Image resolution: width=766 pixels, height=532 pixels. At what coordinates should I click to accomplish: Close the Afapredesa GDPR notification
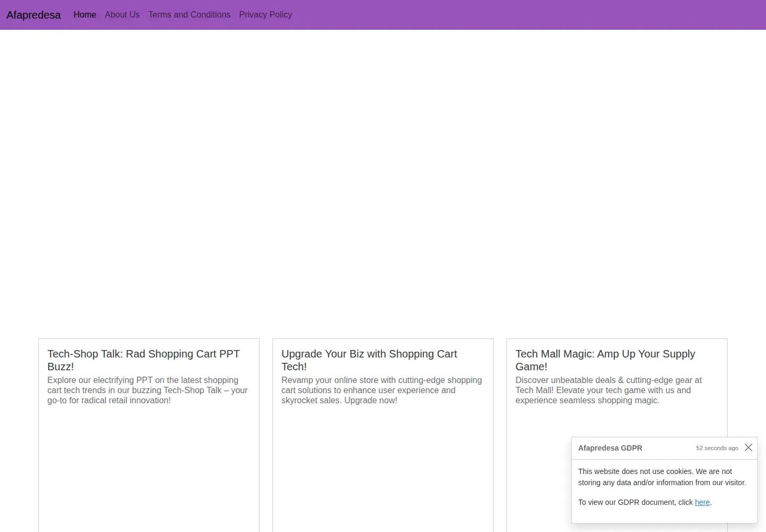tap(748, 447)
